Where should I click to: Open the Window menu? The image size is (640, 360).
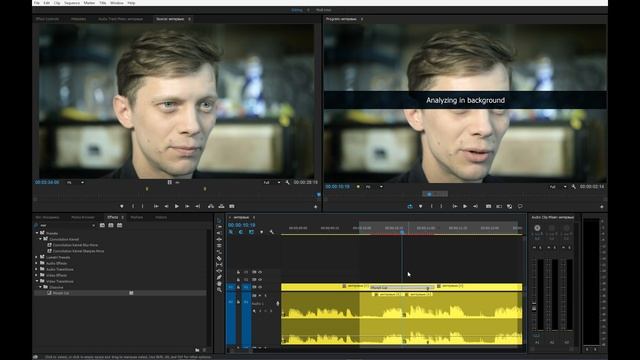[117, 3]
